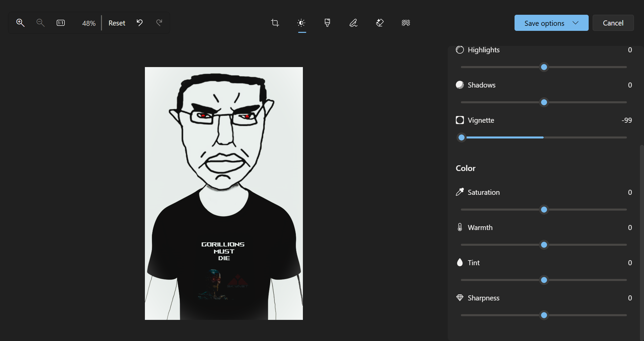Open the Filter tool
The image size is (644, 341).
pos(327,23)
